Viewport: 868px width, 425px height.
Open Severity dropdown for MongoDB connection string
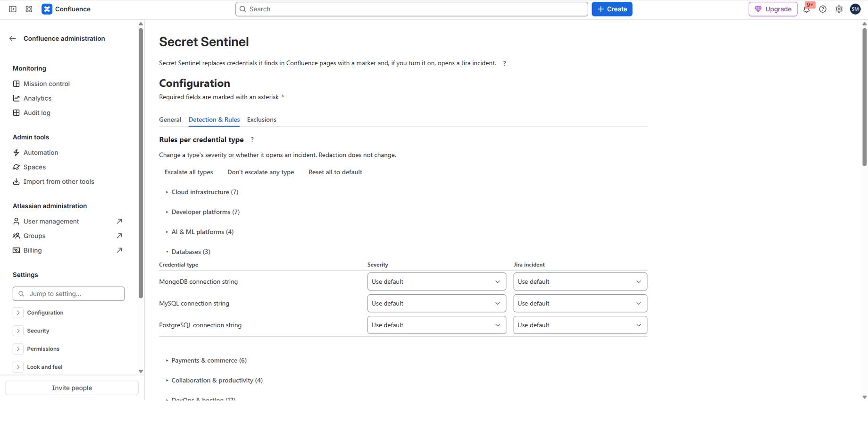[437, 281]
